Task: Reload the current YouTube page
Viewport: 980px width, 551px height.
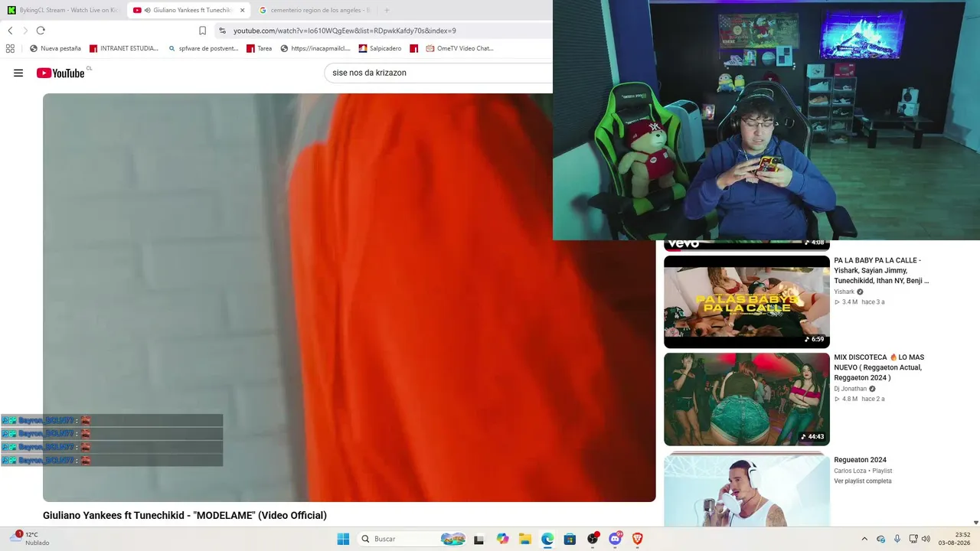Action: [41, 31]
